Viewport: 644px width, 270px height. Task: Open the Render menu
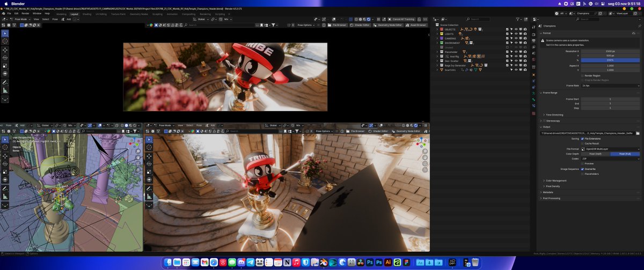tap(25, 13)
